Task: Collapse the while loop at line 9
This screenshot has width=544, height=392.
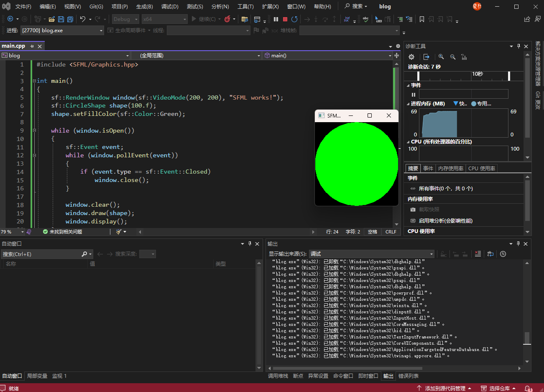Action: click(35, 131)
